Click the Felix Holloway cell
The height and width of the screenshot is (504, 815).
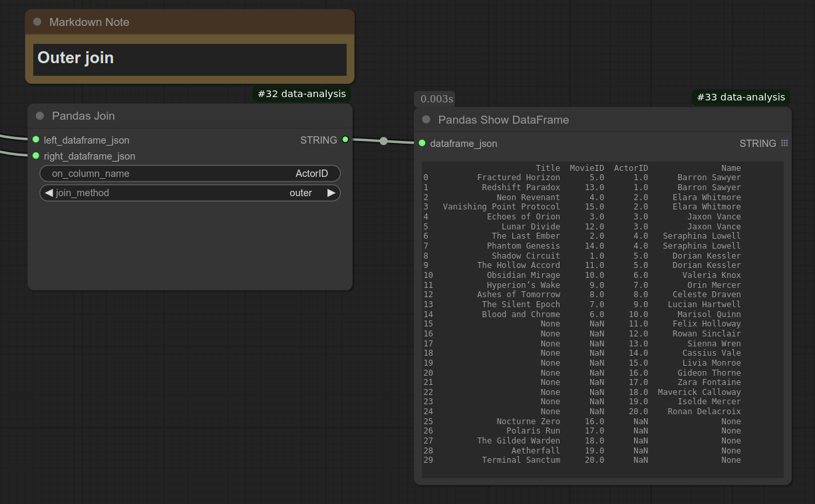[707, 324]
